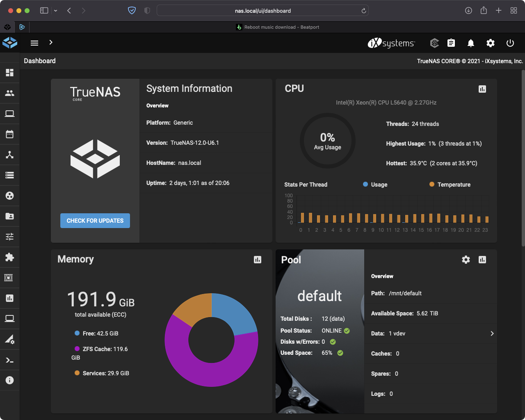
Task: Click the CHECK FOR UPDATES button
Action: coord(95,221)
